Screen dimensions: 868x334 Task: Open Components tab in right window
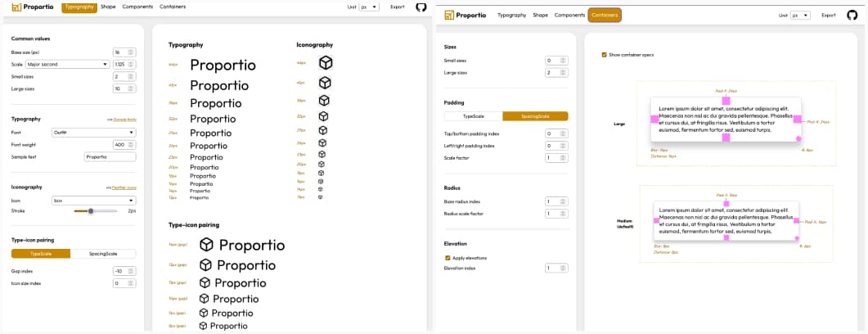click(569, 15)
